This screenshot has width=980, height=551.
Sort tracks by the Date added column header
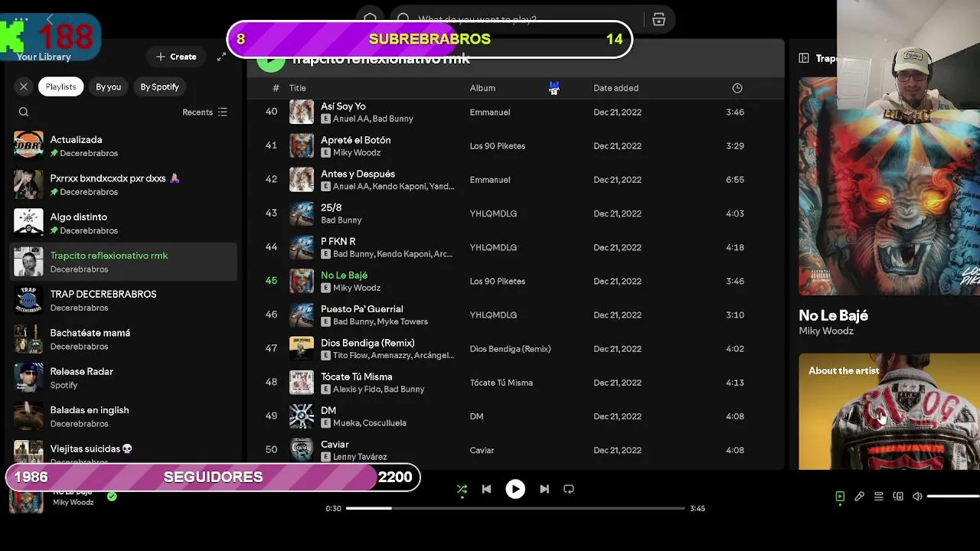[616, 88]
